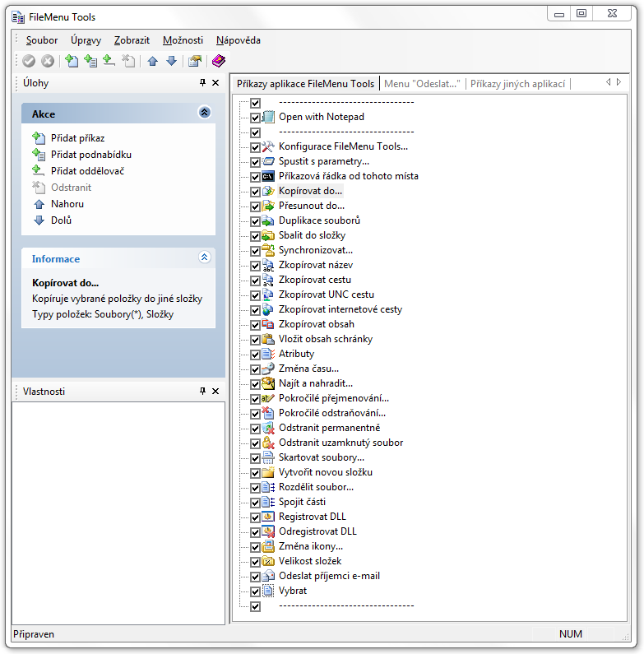The height and width of the screenshot is (654, 644).
Task: Click Add submenu icon in toolbar
Action: pyautogui.click(x=90, y=61)
